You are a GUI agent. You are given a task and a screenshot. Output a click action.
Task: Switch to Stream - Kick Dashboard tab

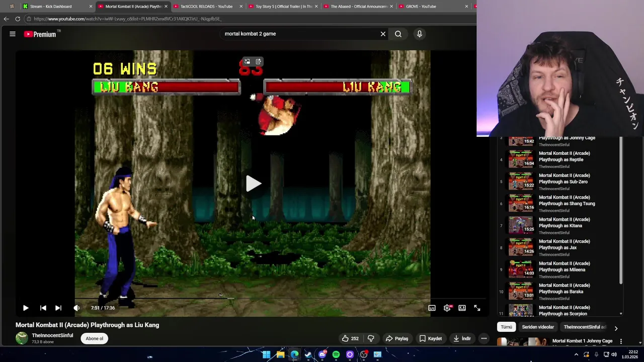50,7
